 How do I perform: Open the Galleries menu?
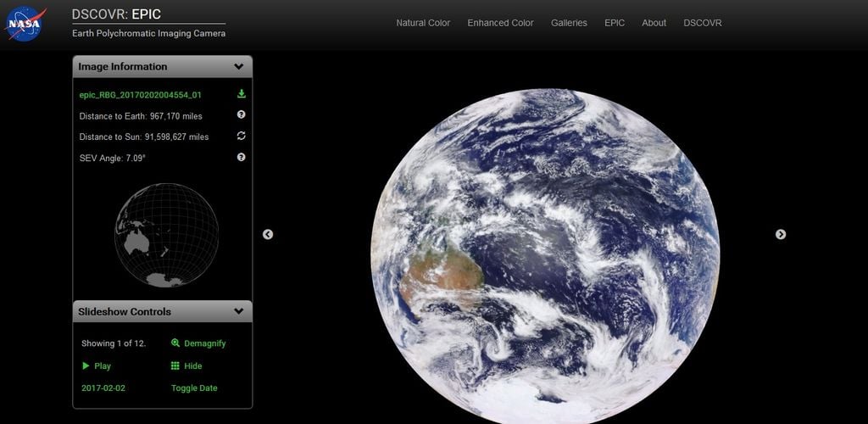[569, 23]
